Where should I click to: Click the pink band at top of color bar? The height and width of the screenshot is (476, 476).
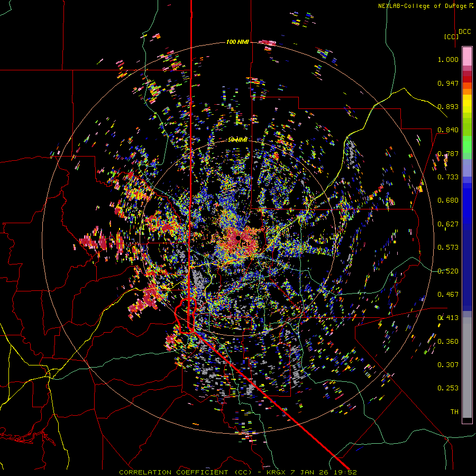(x=467, y=56)
